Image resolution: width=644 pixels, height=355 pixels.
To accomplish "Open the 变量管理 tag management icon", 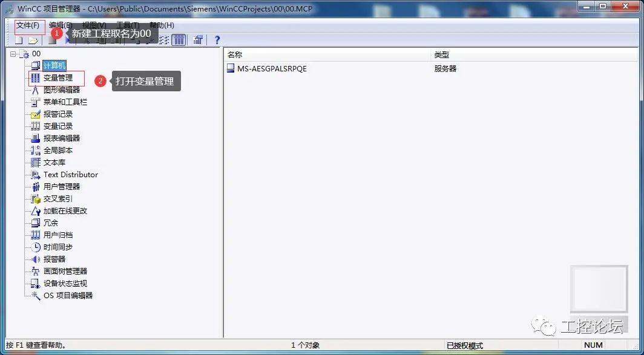I will click(36, 77).
